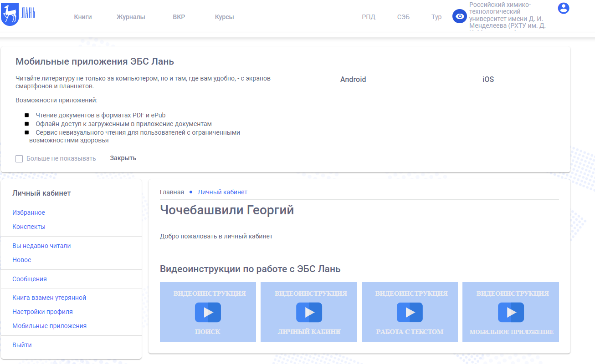This screenshot has height=364, width=595.
Task: Go to the РПД section
Action: [369, 17]
